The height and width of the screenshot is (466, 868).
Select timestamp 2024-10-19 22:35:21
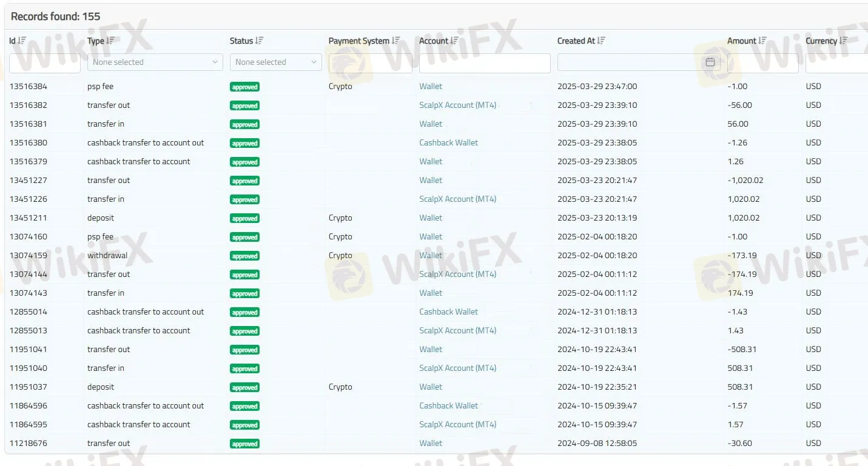[597, 387]
